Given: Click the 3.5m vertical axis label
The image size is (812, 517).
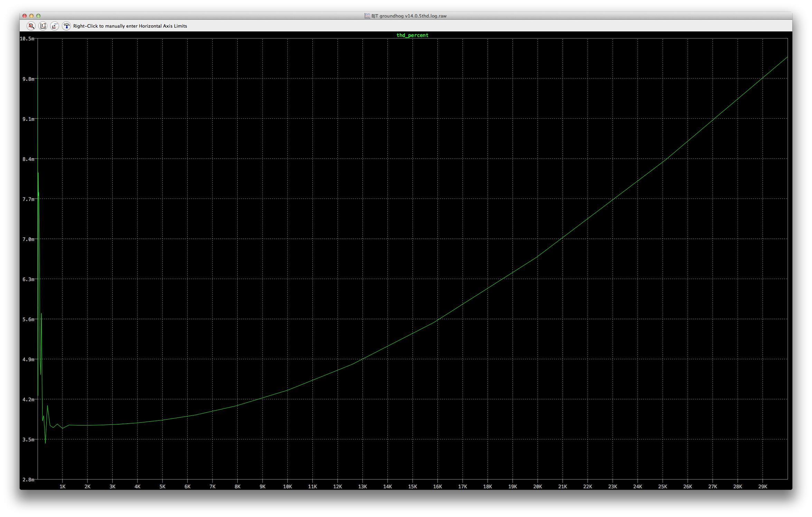Looking at the screenshot, I should (29, 440).
